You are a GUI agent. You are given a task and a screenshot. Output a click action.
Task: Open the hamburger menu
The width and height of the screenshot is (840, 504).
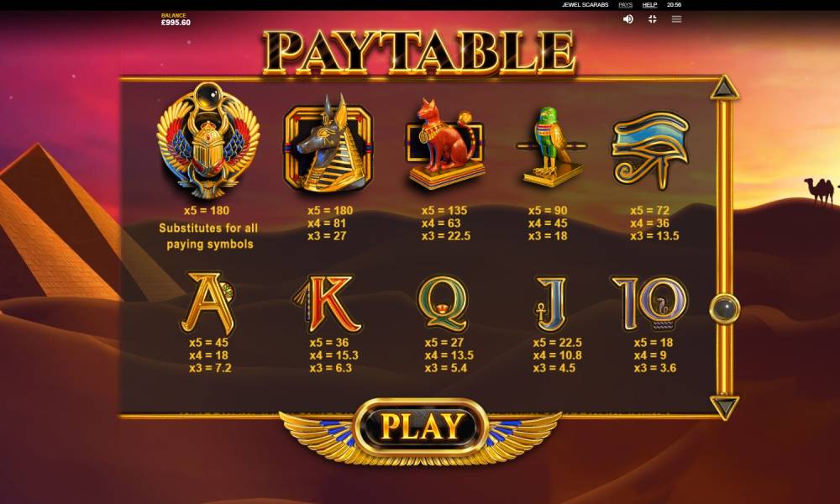(x=676, y=19)
